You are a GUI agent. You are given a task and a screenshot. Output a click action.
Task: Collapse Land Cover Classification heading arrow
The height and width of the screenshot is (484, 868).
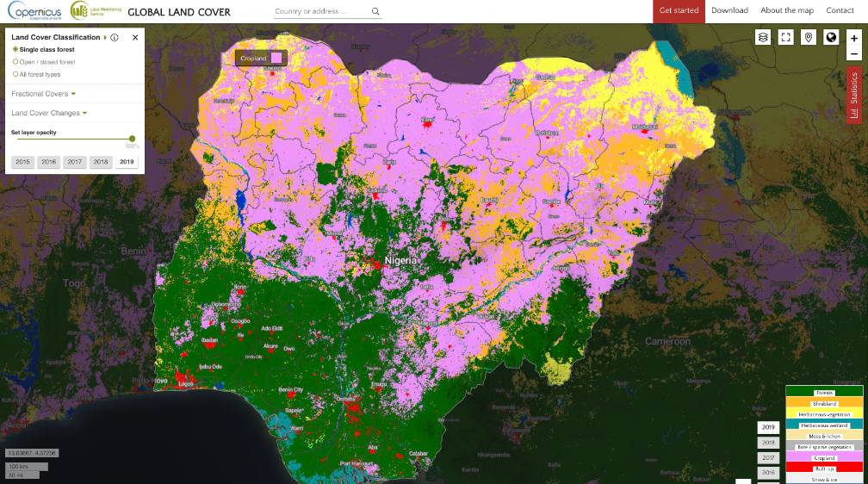click(x=105, y=38)
